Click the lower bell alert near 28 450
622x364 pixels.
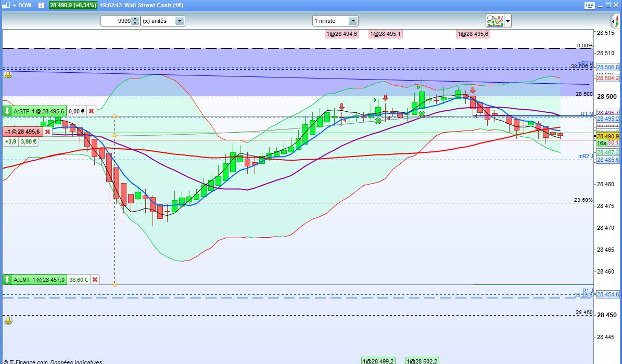pyautogui.click(x=7, y=320)
